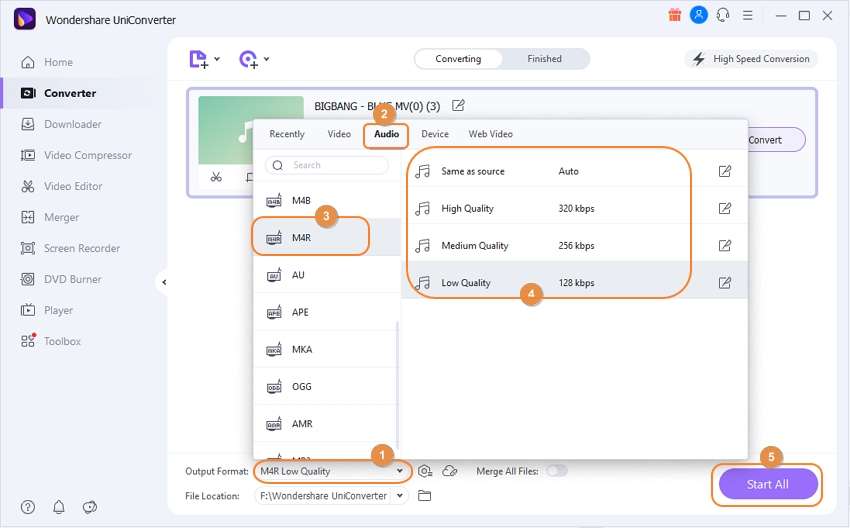Switch to the Finished tab
The height and width of the screenshot is (528, 850).
click(544, 59)
